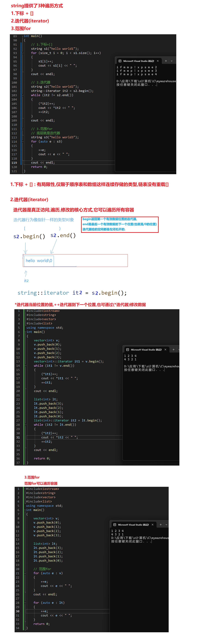Click the hello world\0 box in diagram
Image resolution: width=211 pixels, height=644 pixels.
coord(39,261)
